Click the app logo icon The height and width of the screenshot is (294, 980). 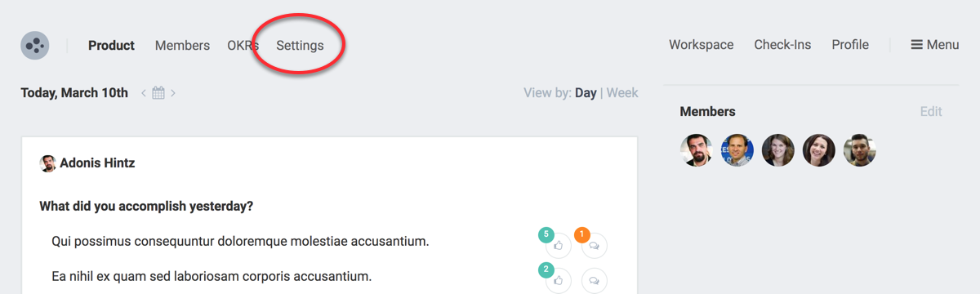coord(35,46)
